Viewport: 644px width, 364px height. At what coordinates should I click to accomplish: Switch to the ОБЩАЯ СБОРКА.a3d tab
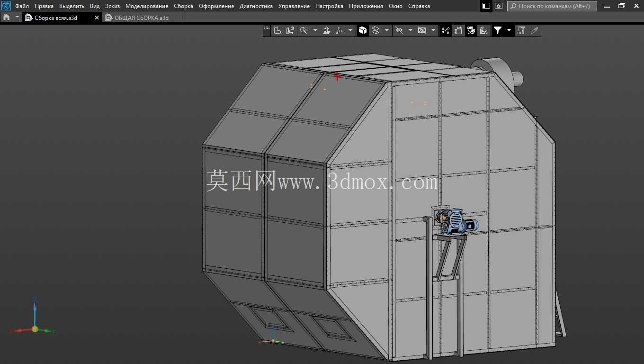coord(141,18)
